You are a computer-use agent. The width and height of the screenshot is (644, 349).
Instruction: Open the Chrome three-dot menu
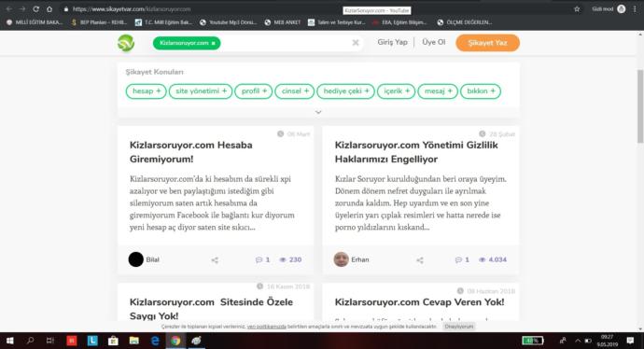point(635,9)
